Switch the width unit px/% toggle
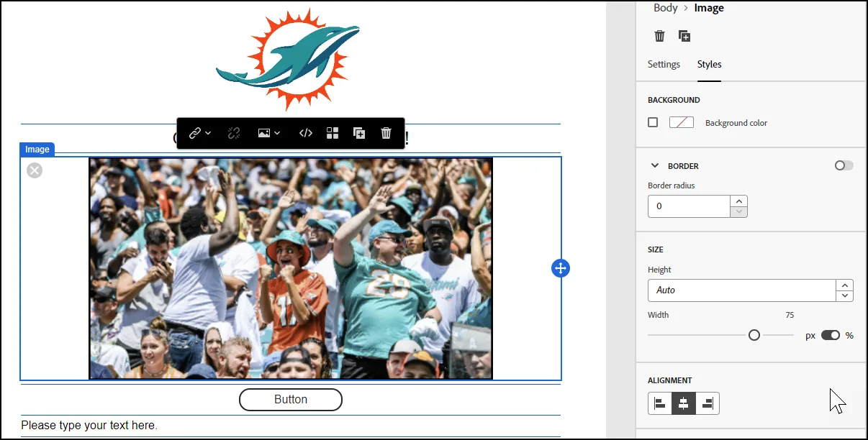Screen dimensions: 868x440 coord(831,335)
